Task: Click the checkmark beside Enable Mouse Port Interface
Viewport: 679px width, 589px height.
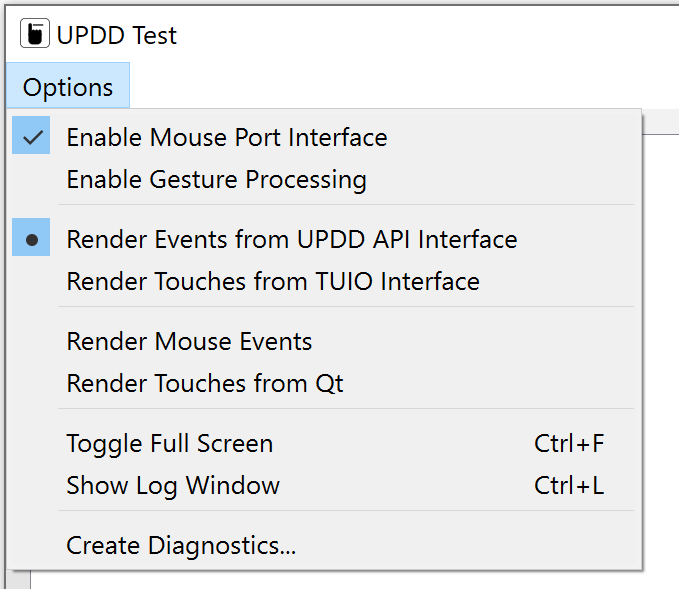Action: [x=31, y=135]
